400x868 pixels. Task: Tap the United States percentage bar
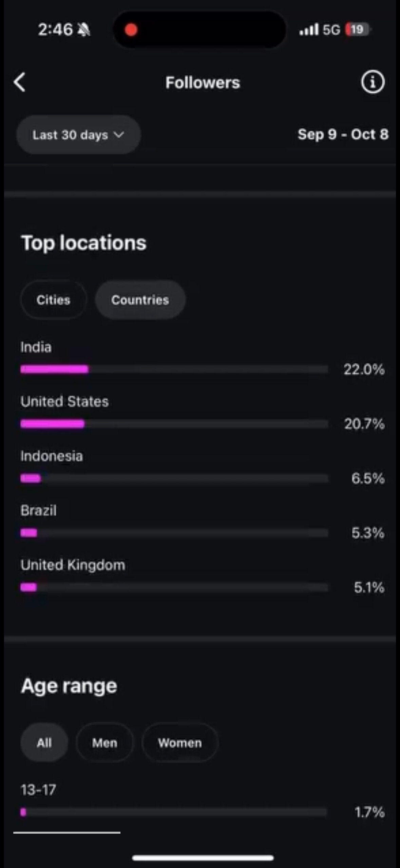coord(174,424)
